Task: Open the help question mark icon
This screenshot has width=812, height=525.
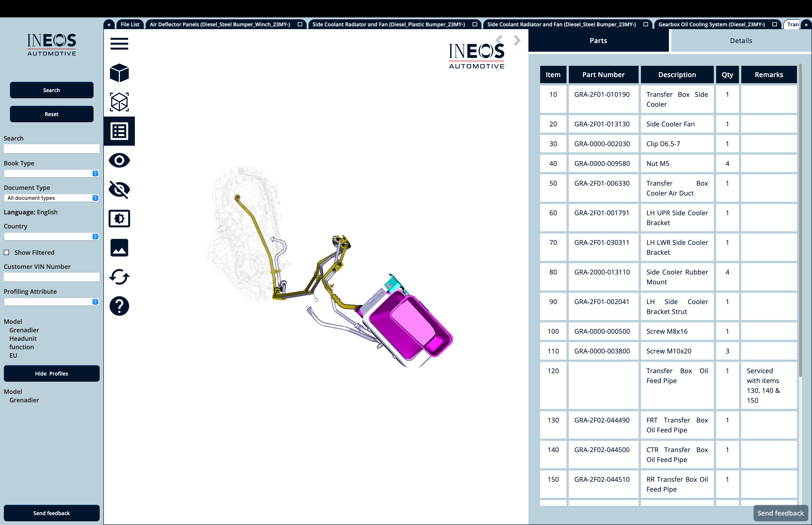Action: [119, 306]
